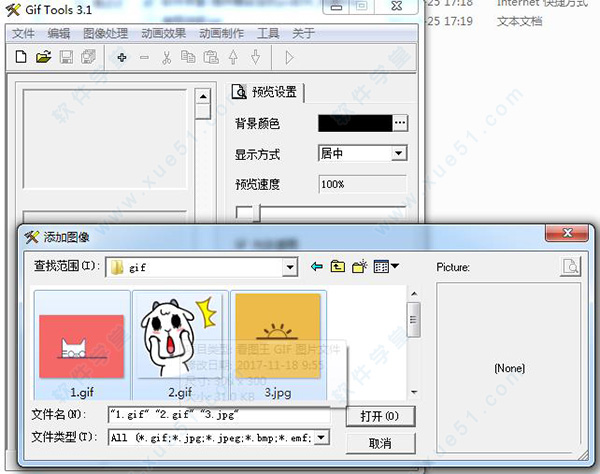
Task: Expand the 查找范围 folder dropdown
Action: 290,267
